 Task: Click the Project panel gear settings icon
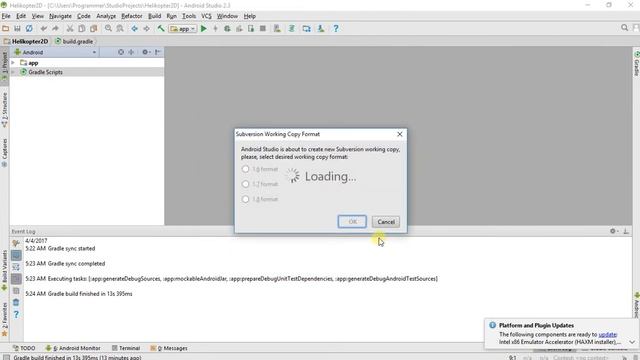click(x=145, y=52)
